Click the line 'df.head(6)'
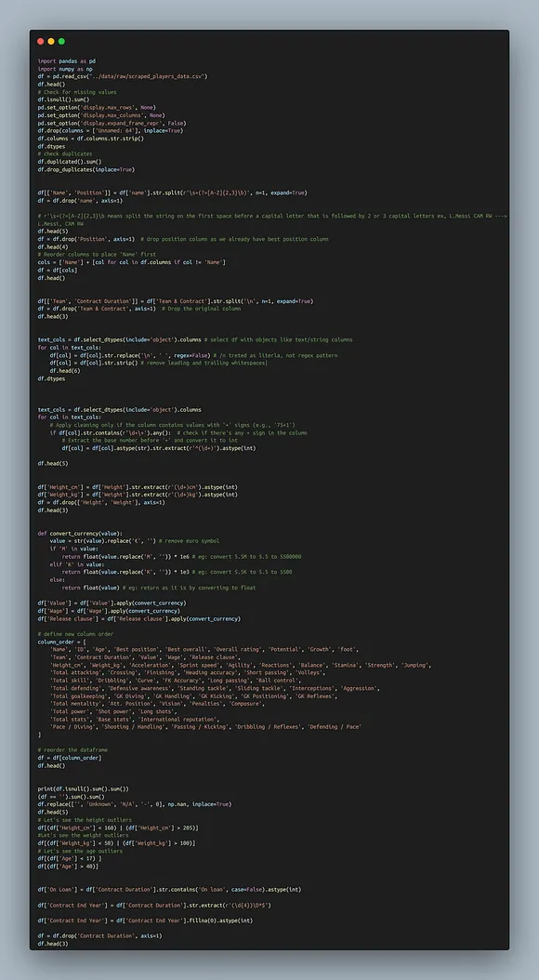The image size is (539, 980). (63, 370)
